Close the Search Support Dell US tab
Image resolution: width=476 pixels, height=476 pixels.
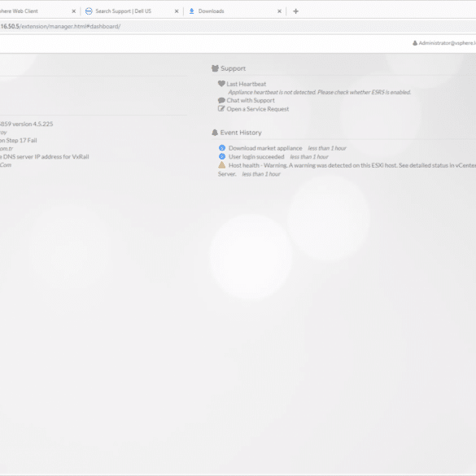pyautogui.click(x=177, y=11)
